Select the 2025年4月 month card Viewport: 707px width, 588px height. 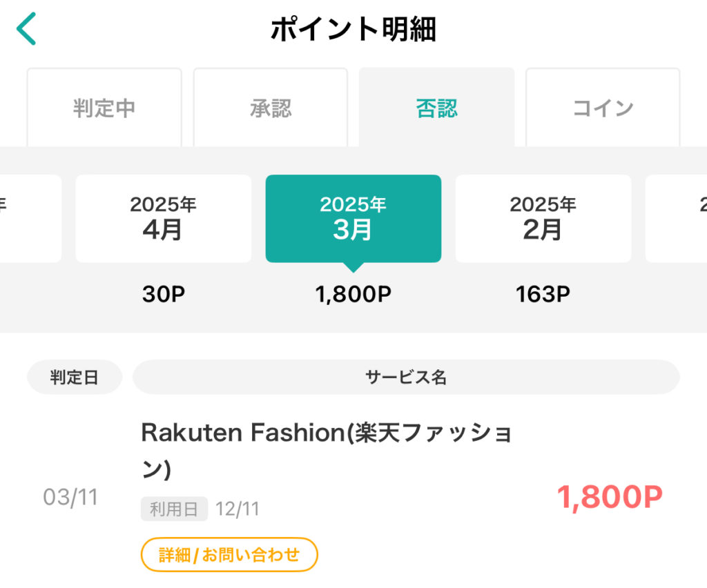164,218
